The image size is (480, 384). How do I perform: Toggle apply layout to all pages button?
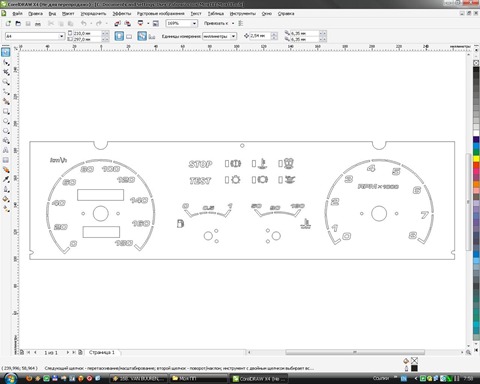[x=142, y=36]
